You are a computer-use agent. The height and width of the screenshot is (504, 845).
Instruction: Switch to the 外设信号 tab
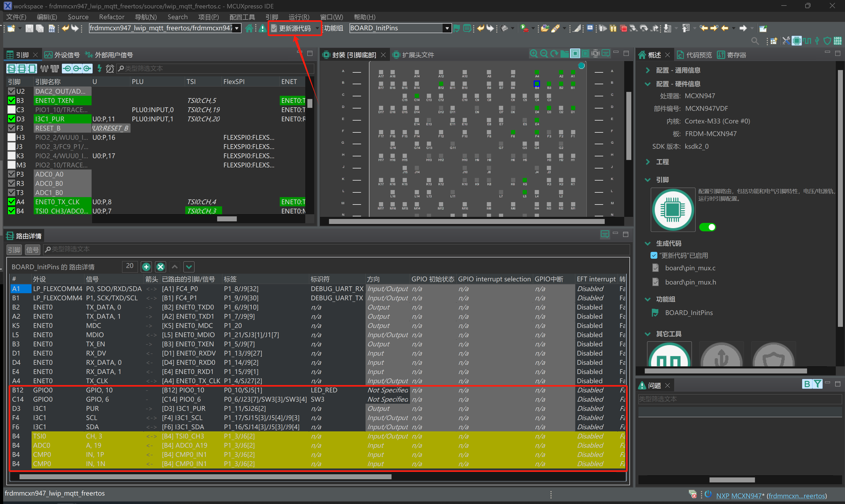click(x=62, y=55)
